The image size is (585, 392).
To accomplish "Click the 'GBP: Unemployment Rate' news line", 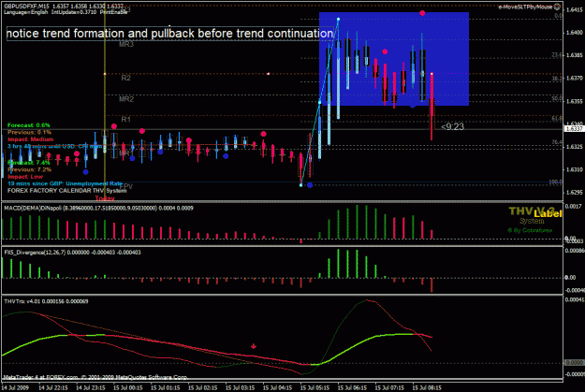I will click(x=65, y=184).
